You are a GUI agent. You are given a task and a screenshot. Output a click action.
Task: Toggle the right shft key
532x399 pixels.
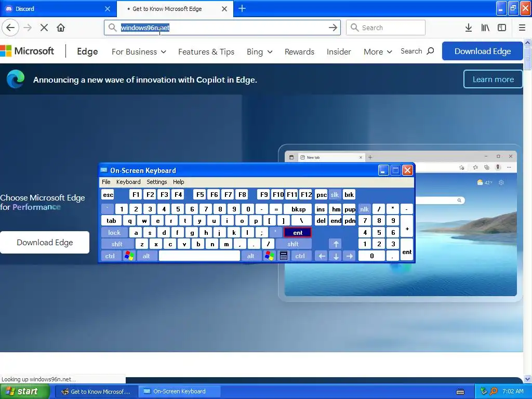[293, 244]
